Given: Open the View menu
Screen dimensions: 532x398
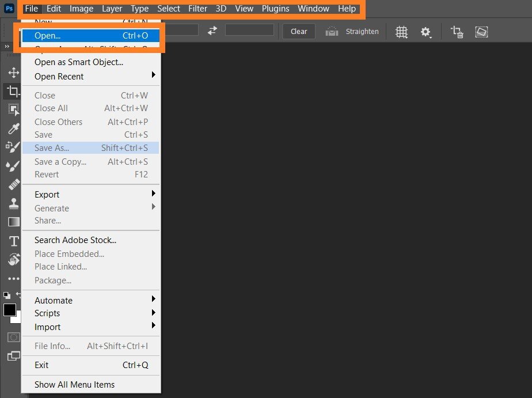Looking at the screenshot, I should [x=244, y=9].
